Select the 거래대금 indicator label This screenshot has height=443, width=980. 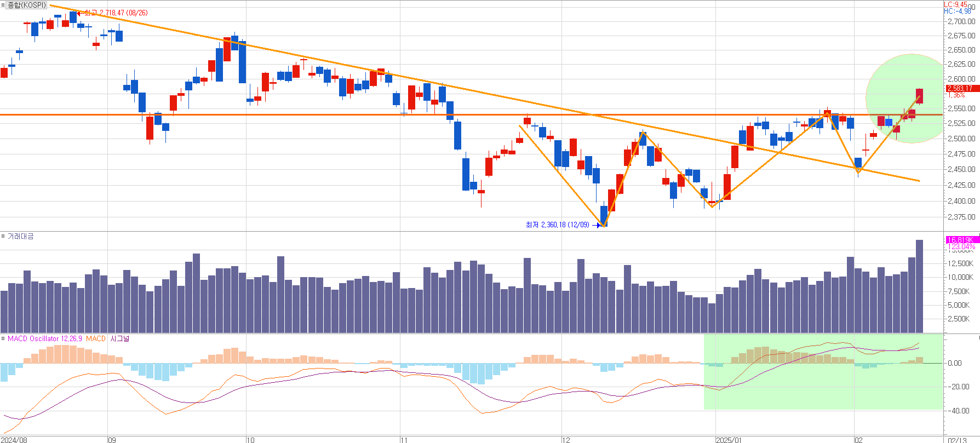click(21, 236)
